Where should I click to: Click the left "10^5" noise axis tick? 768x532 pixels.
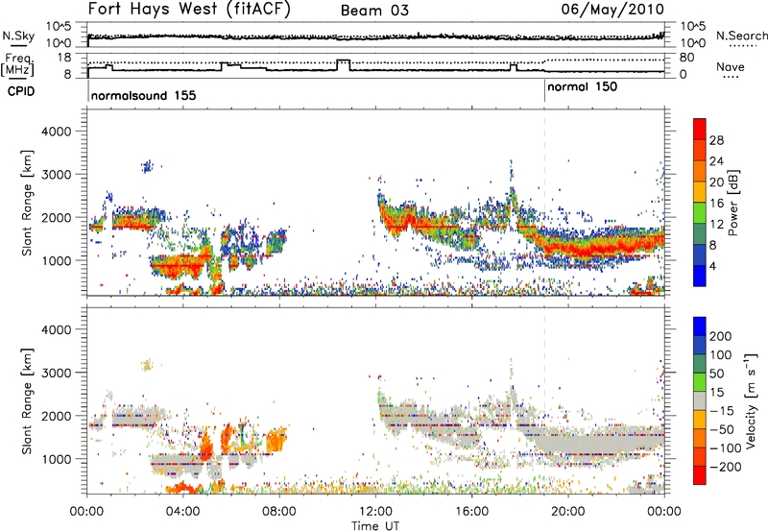pyautogui.click(x=59, y=27)
